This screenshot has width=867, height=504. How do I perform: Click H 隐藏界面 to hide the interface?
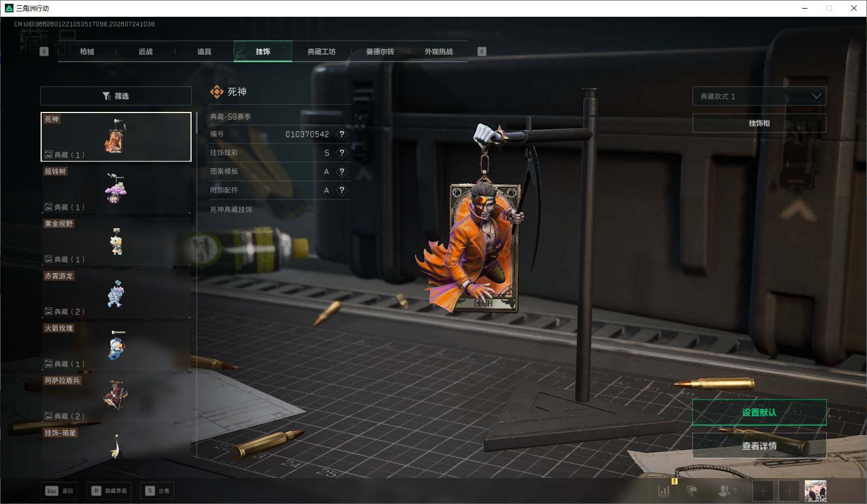point(109,490)
